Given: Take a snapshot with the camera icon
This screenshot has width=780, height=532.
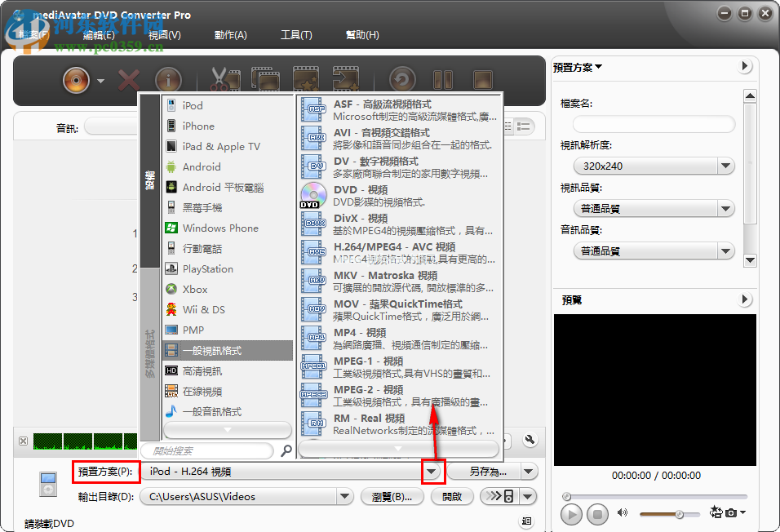Looking at the screenshot, I should (x=729, y=513).
